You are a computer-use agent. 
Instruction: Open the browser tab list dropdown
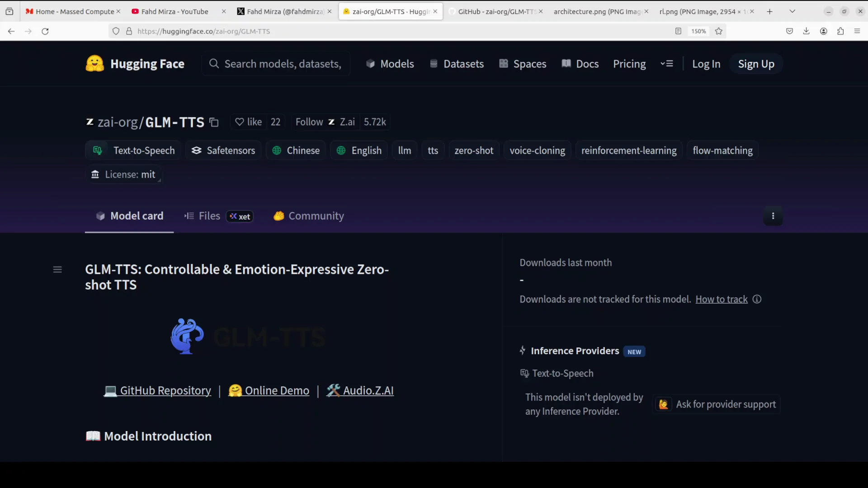pyautogui.click(x=793, y=10)
